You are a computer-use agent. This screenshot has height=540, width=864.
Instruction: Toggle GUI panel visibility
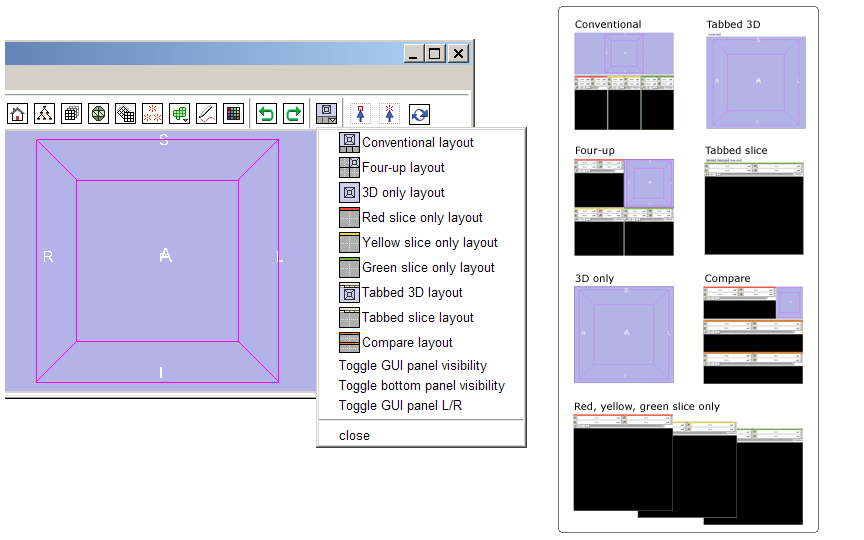pyautogui.click(x=412, y=366)
